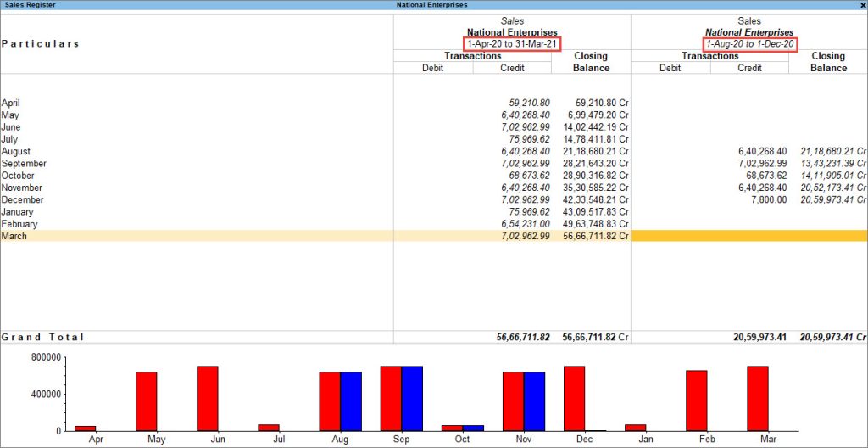Select the August month row

(x=15, y=152)
